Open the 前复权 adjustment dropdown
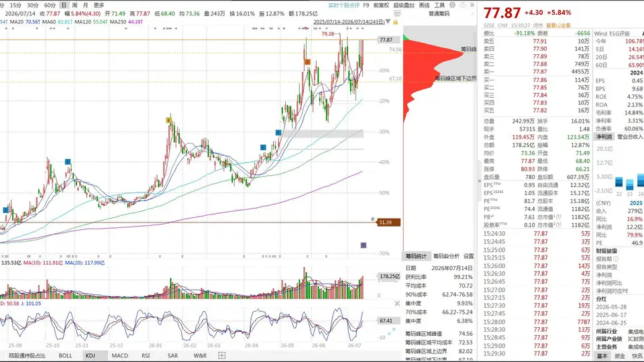 (381, 5)
